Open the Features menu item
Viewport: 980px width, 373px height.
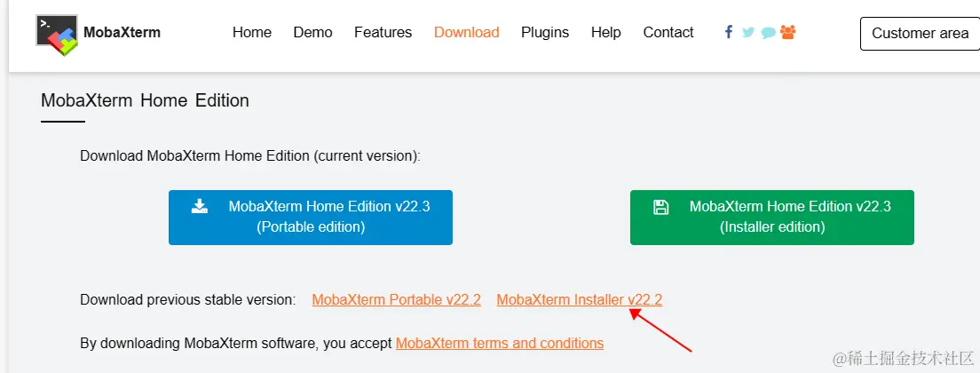tap(383, 33)
